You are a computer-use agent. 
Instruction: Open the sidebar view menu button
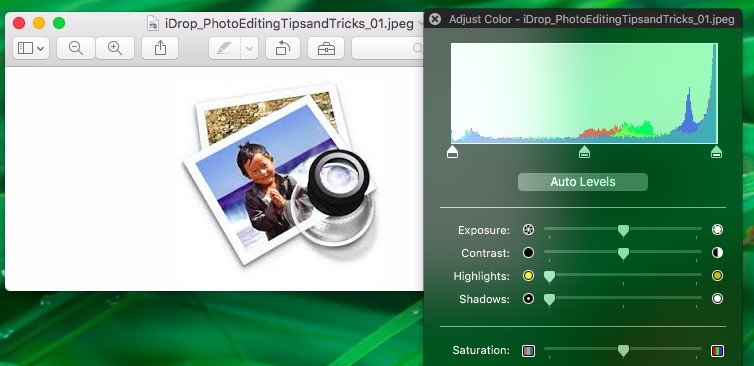(x=31, y=48)
